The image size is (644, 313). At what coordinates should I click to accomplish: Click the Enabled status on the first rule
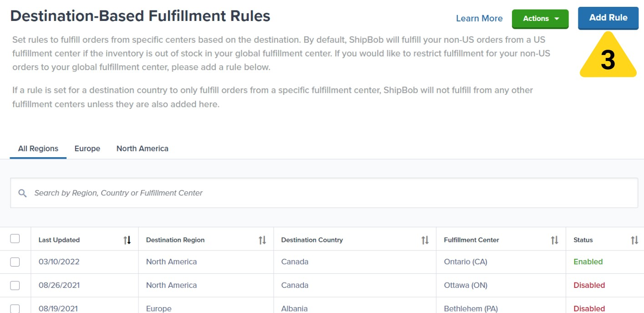(x=589, y=261)
